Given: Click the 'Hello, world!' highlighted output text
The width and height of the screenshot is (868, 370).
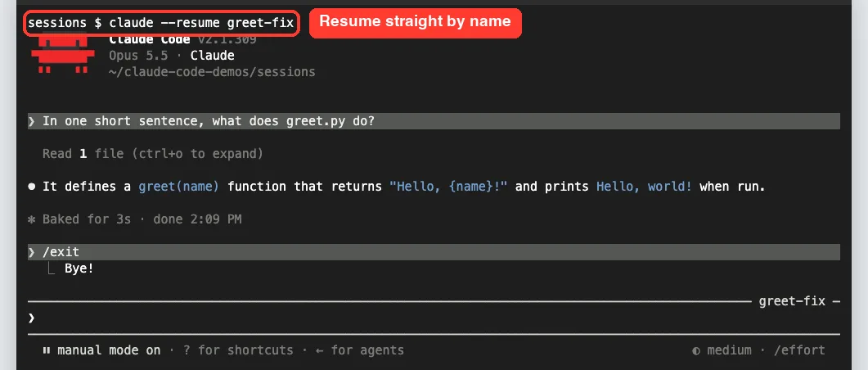Looking at the screenshot, I should click(x=644, y=187).
